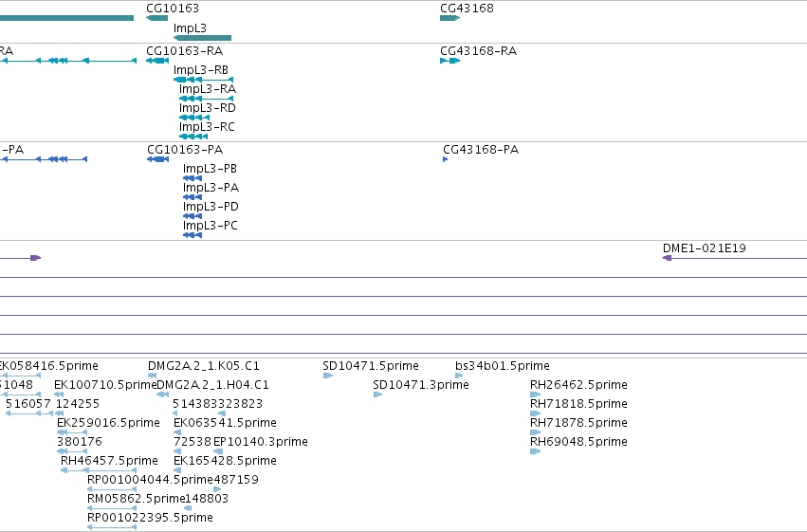
Task: Click the 148803 feature label
Action: click(x=207, y=499)
